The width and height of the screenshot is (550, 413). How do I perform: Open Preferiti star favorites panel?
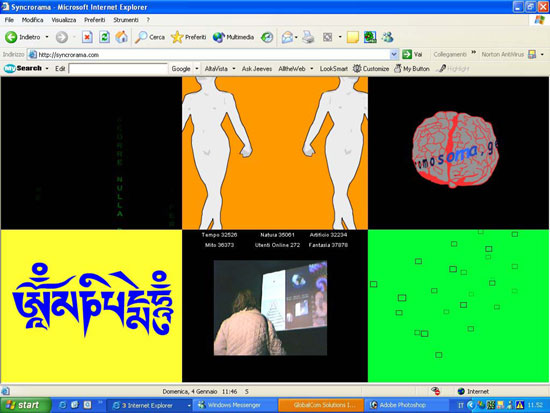[x=188, y=37]
